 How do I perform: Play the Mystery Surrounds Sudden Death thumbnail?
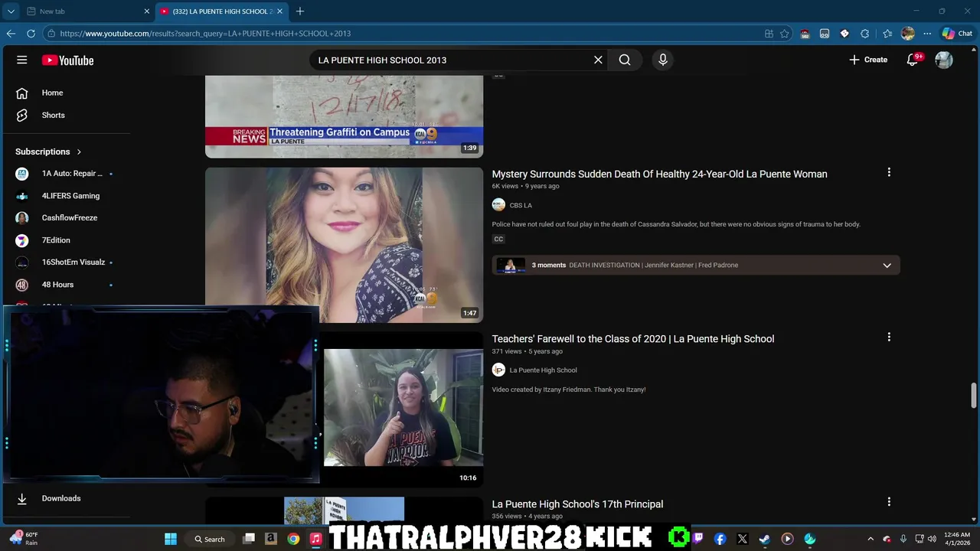[344, 245]
